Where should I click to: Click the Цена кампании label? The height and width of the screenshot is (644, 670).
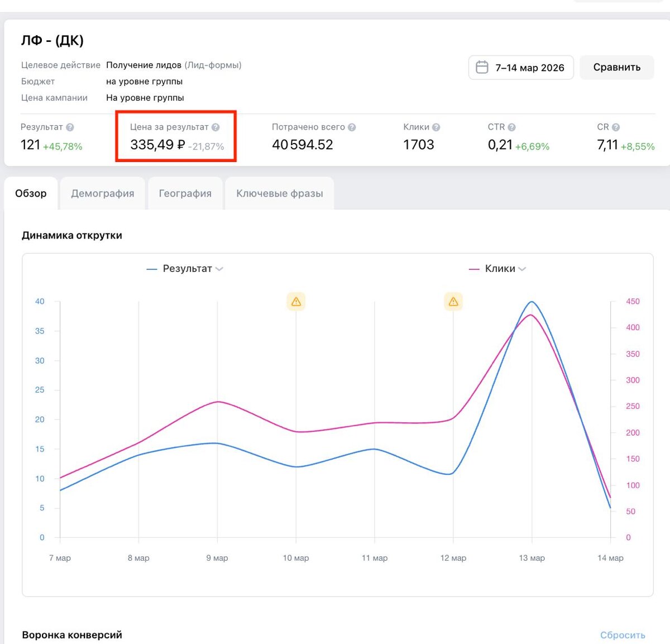(x=54, y=97)
